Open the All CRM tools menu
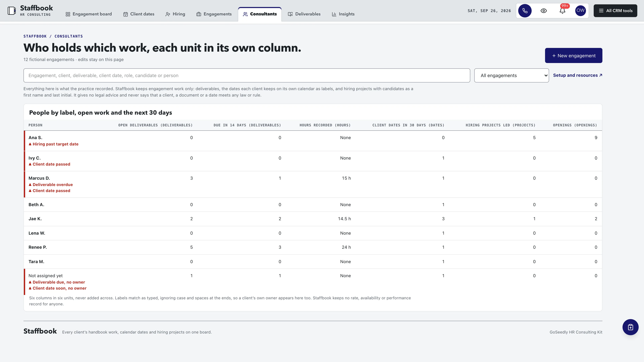The height and width of the screenshot is (362, 644). (615, 11)
